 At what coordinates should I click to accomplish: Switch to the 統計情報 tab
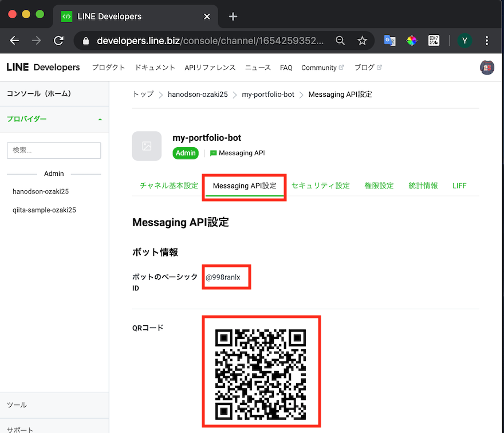[x=423, y=186]
